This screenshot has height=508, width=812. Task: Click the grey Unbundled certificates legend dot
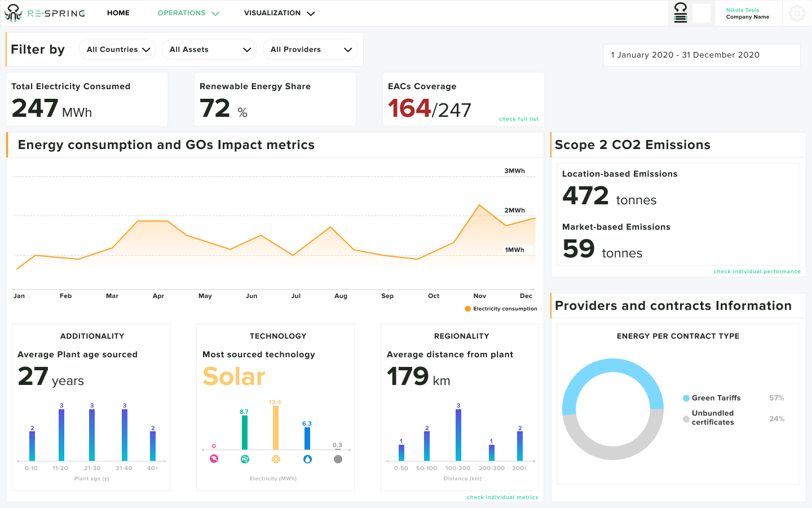click(686, 419)
